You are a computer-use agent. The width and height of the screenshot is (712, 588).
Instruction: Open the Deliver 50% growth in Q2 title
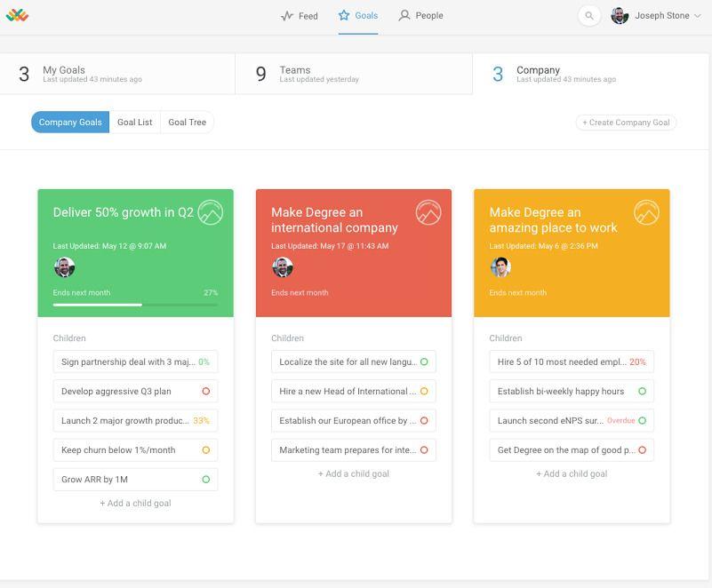pos(123,212)
